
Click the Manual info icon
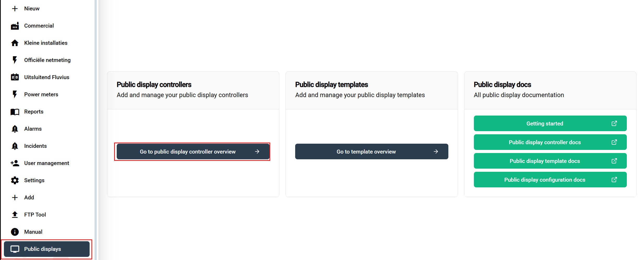pos(15,232)
